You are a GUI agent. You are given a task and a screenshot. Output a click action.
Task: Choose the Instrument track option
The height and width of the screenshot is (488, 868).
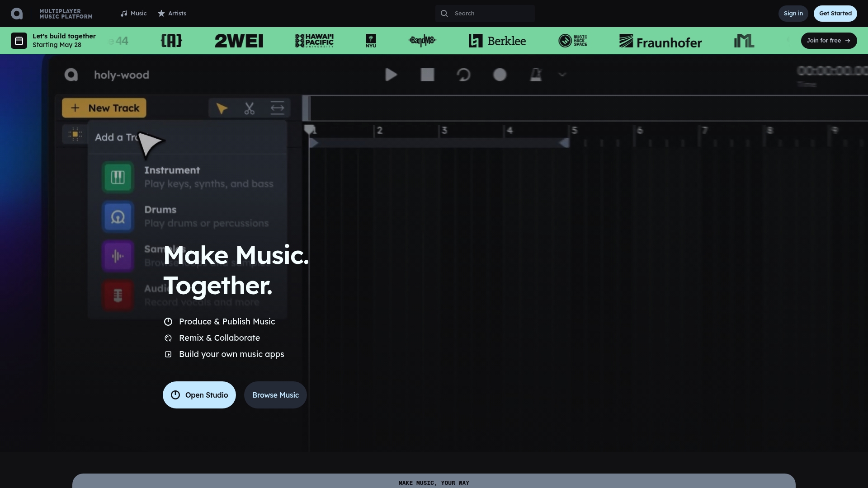pyautogui.click(x=188, y=177)
